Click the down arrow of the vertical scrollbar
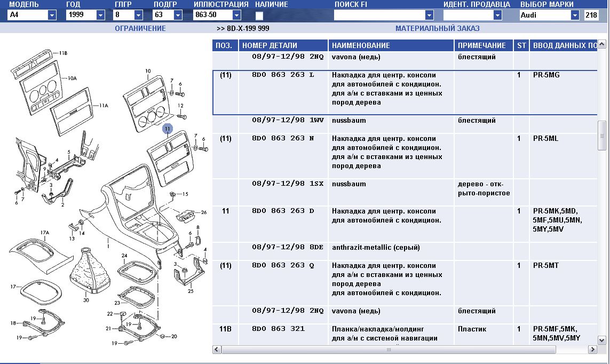Image resolution: width=610 pixels, height=364 pixels. (x=602, y=341)
